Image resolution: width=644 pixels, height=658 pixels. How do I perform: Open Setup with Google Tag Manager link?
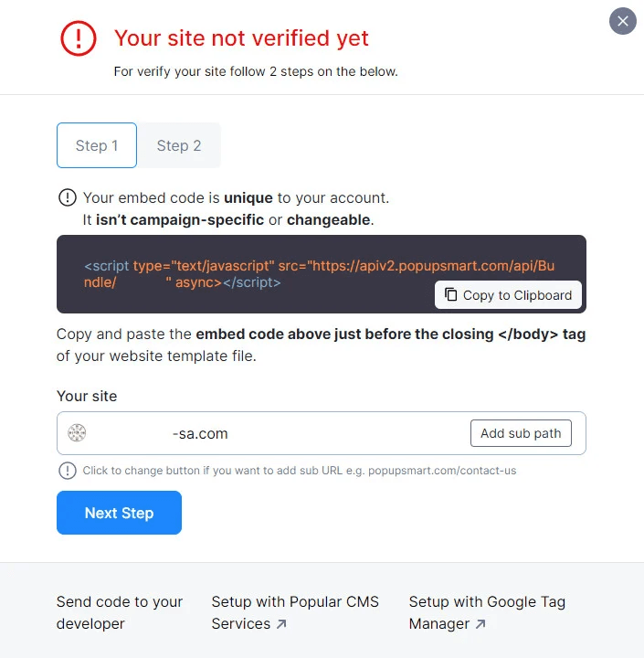pyautogui.click(x=486, y=602)
